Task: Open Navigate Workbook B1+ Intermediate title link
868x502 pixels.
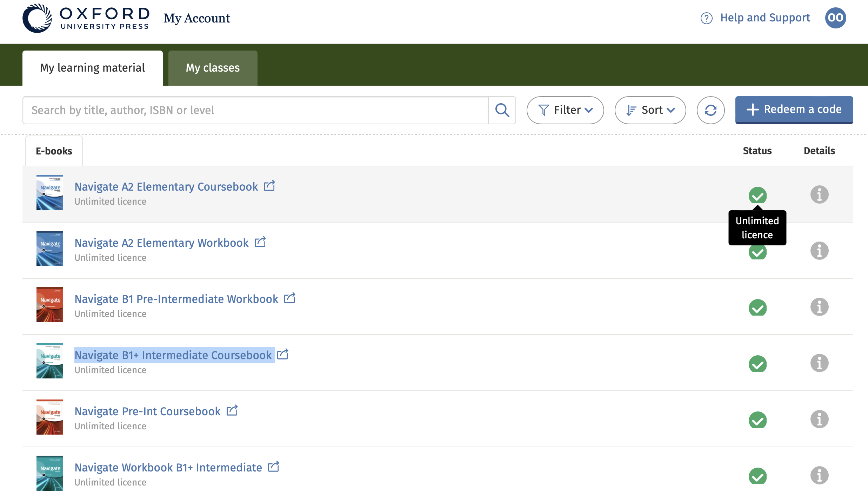Action: coord(168,468)
